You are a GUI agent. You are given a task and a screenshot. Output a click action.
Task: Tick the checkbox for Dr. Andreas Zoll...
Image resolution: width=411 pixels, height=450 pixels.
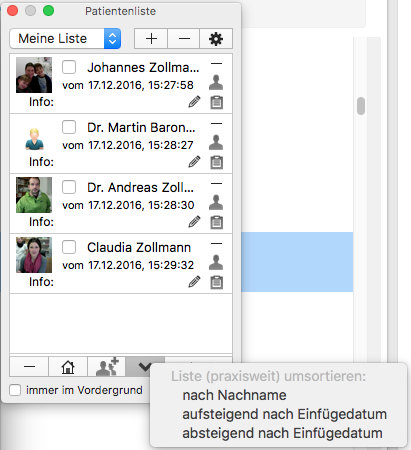69,187
